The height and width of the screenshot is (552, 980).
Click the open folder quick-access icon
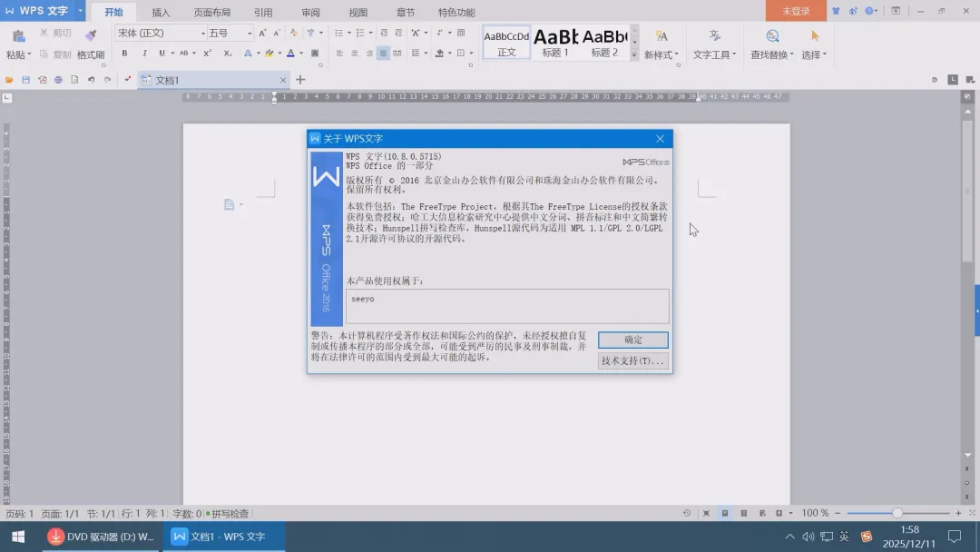tap(9, 80)
